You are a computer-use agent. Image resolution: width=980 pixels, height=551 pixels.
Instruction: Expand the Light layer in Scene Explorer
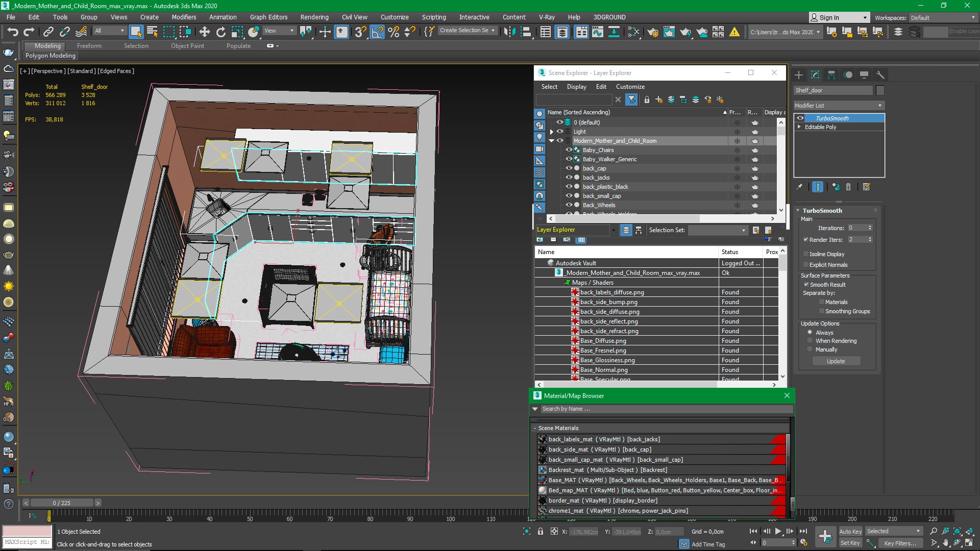[551, 132]
